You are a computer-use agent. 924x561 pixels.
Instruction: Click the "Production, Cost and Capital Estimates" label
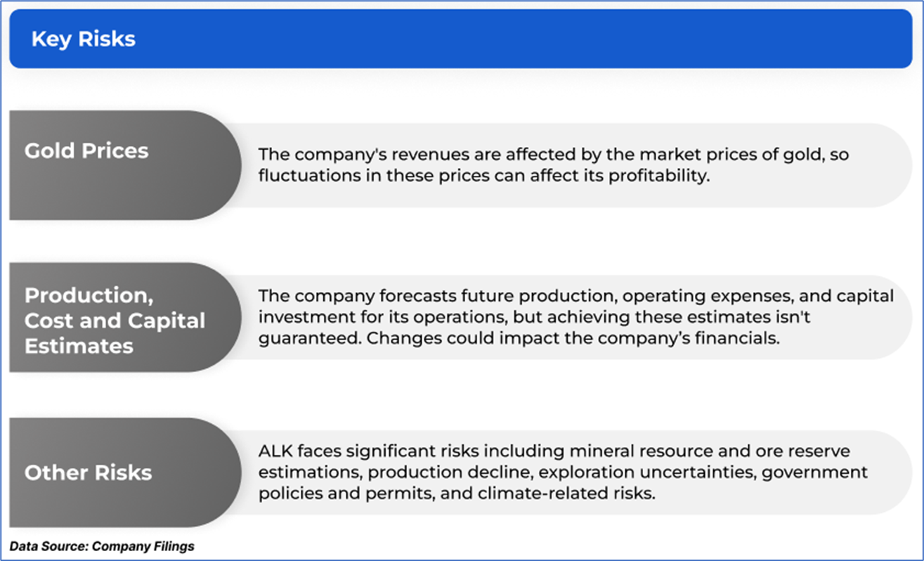[x=115, y=321]
